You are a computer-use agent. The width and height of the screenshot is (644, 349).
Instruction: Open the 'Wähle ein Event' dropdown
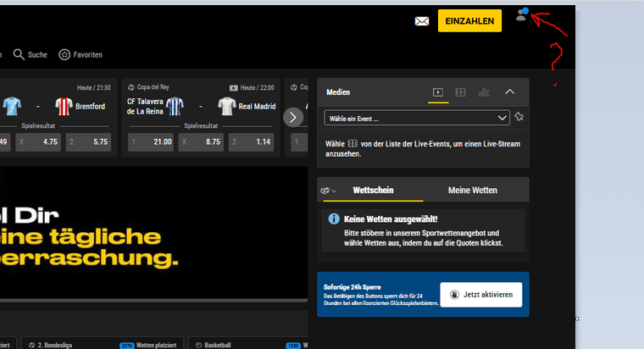tap(417, 118)
